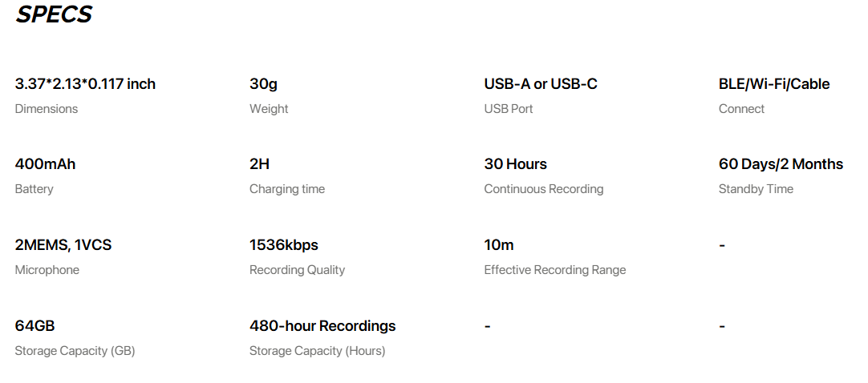Click the SPECS heading
Viewport: 868px width, 383px height.
pos(54,14)
